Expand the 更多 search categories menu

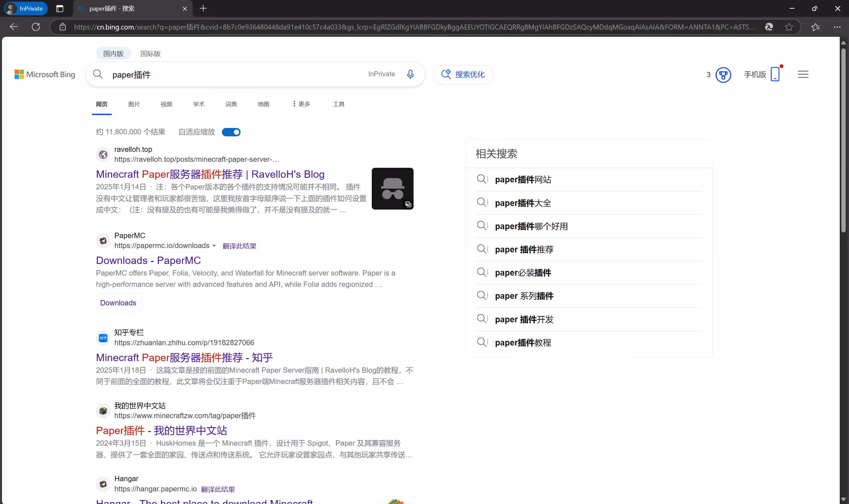click(x=301, y=104)
